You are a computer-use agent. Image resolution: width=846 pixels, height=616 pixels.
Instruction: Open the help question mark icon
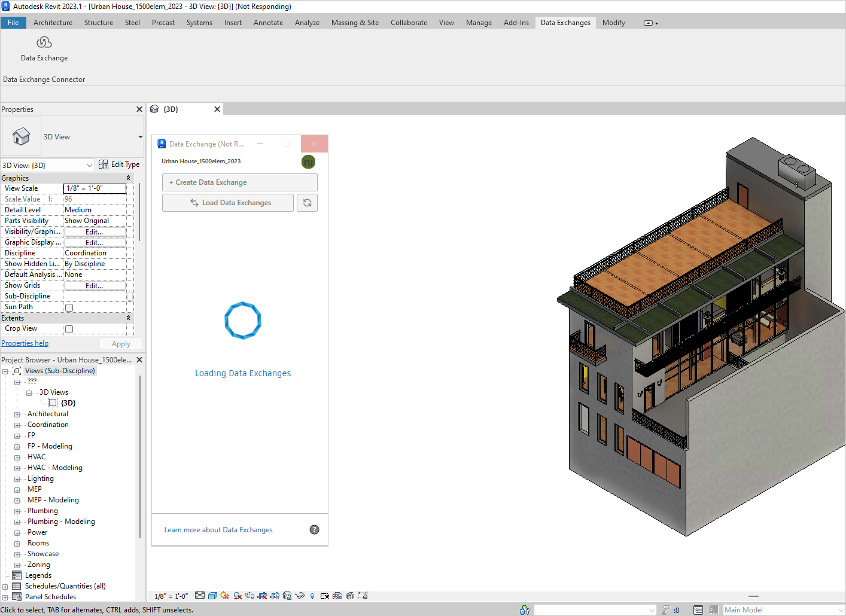pyautogui.click(x=314, y=530)
